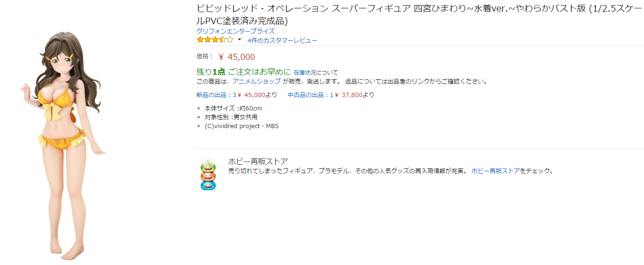This screenshot has height=265, width=644.
Task: Click the green slime icon
Action: tap(208, 165)
